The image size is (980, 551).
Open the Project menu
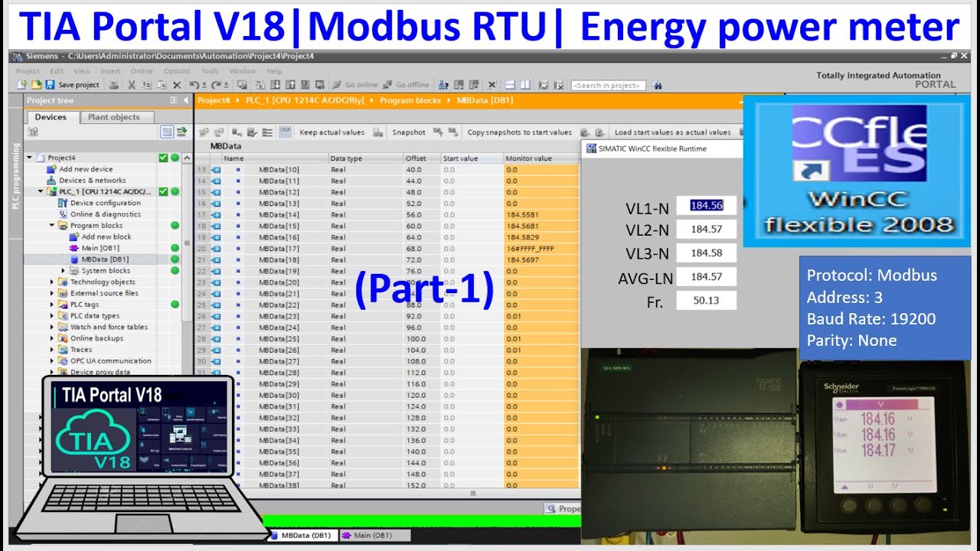[28, 71]
